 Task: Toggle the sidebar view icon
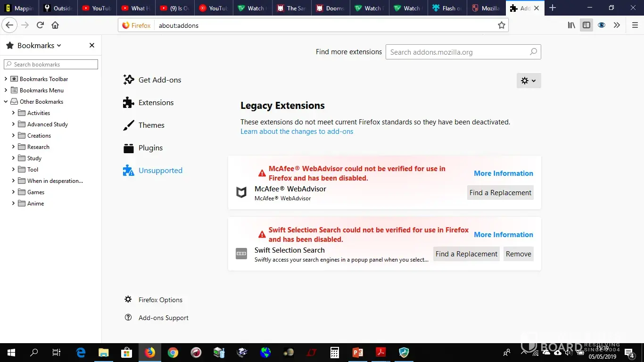[586, 25]
